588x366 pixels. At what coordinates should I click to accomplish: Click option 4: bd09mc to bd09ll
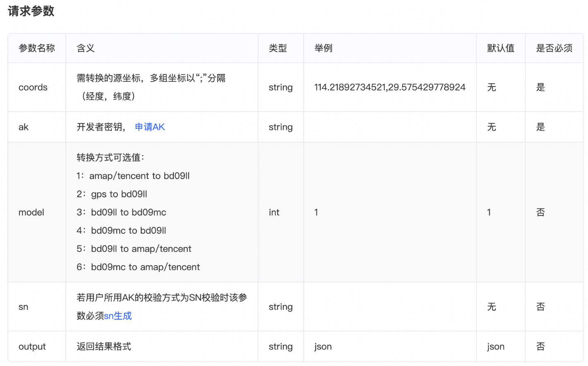(x=122, y=230)
